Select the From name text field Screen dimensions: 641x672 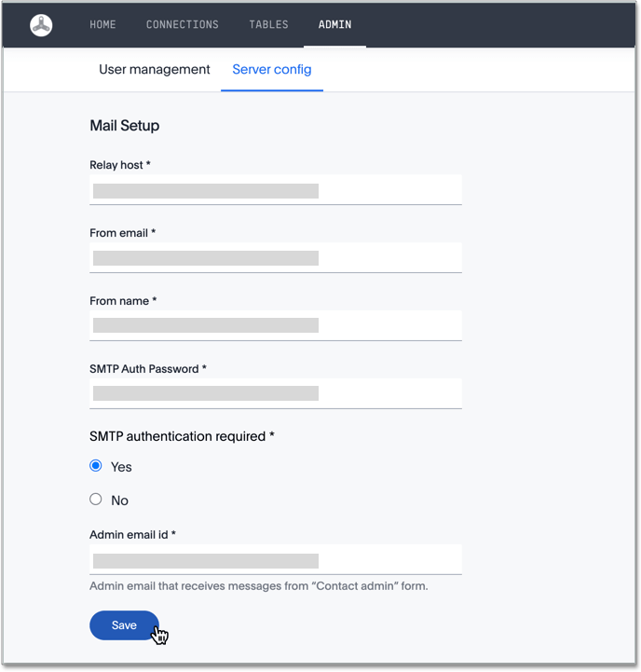tap(276, 325)
